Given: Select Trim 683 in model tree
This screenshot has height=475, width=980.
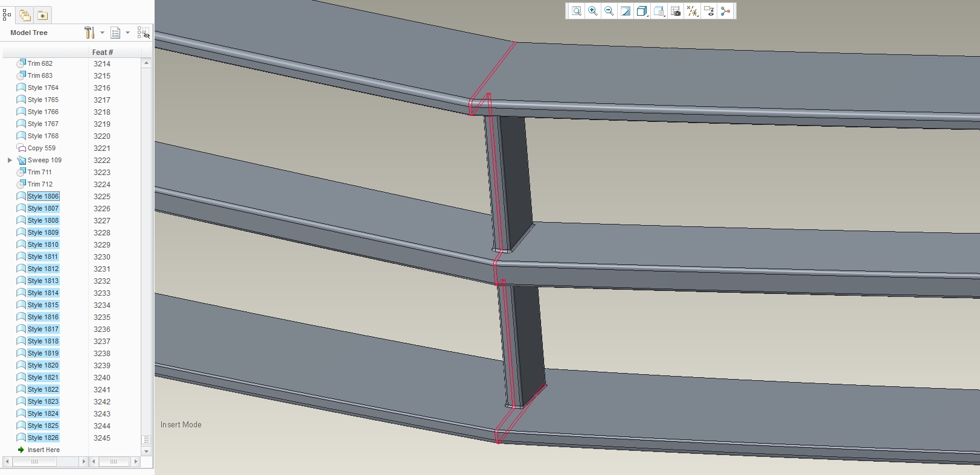Looking at the screenshot, I should tap(40, 75).
